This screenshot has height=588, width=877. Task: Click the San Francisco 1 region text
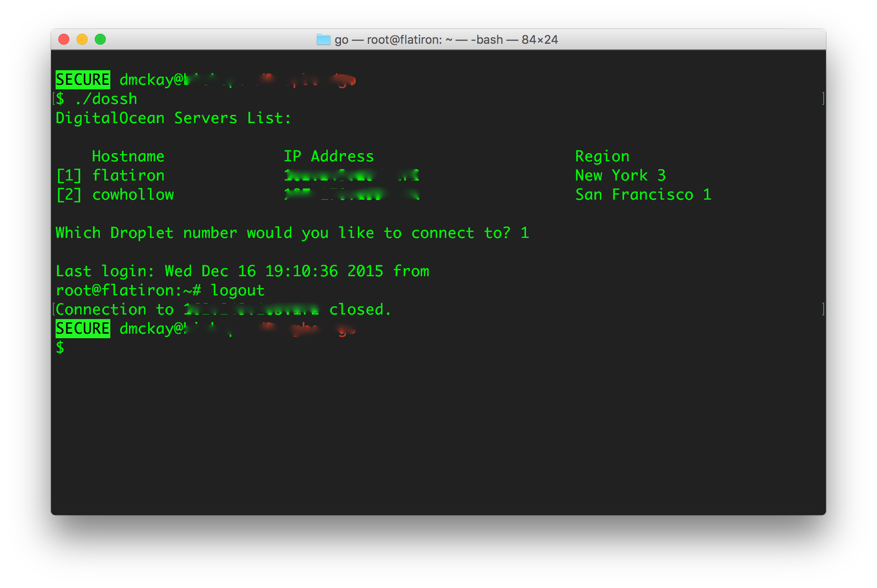point(643,195)
